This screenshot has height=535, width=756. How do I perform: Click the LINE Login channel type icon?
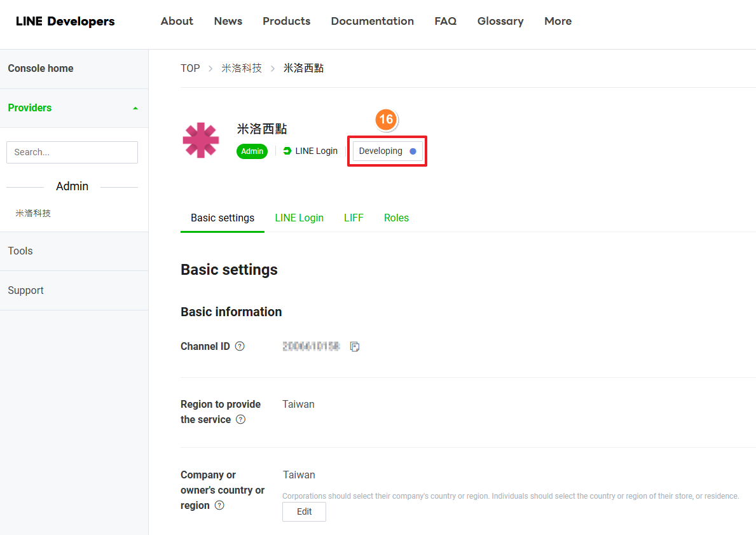click(287, 151)
